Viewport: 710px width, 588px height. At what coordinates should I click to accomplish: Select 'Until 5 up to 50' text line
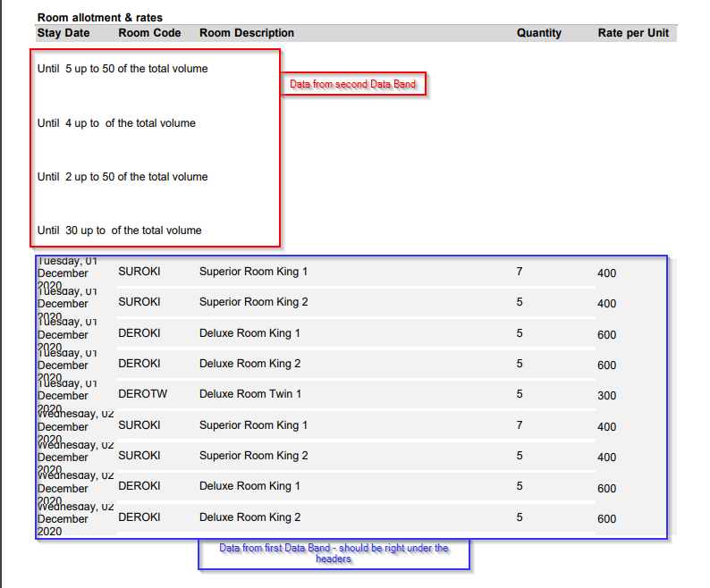123,69
